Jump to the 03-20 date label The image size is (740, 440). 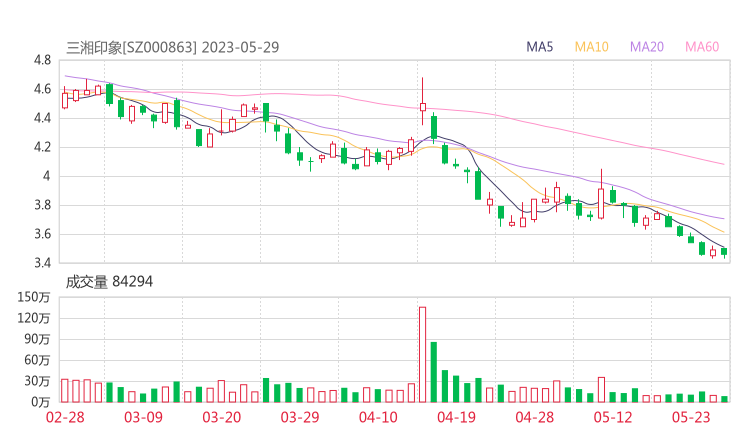pyautogui.click(x=221, y=417)
